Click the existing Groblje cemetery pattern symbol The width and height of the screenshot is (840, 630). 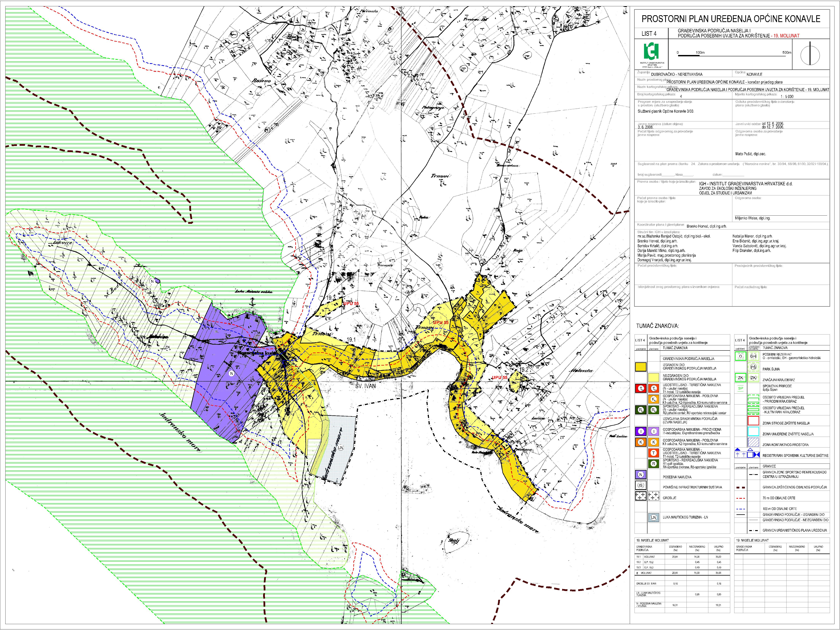(x=641, y=496)
